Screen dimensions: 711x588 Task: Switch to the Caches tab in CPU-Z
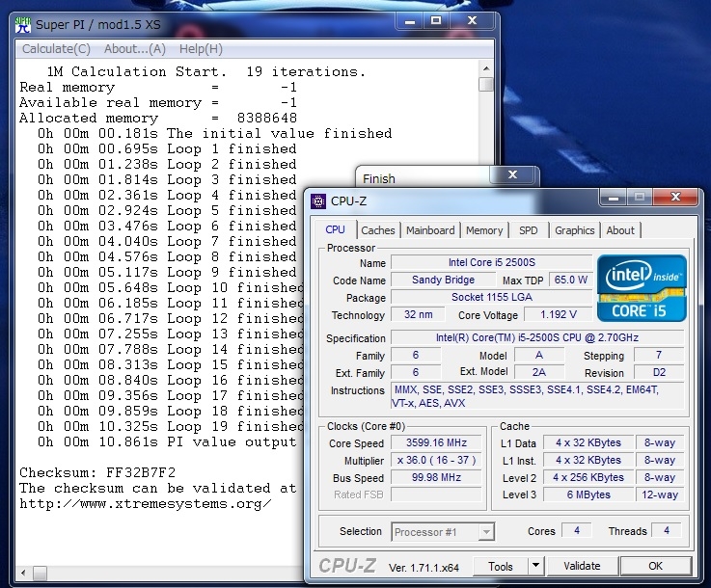pyautogui.click(x=378, y=230)
